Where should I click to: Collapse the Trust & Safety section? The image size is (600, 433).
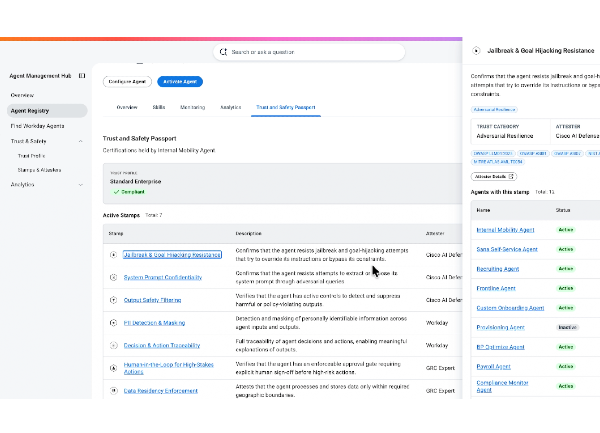coord(80,141)
